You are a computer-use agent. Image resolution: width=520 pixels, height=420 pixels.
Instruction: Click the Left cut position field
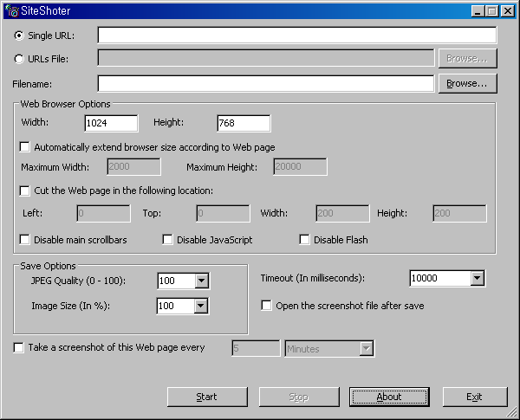tap(103, 213)
